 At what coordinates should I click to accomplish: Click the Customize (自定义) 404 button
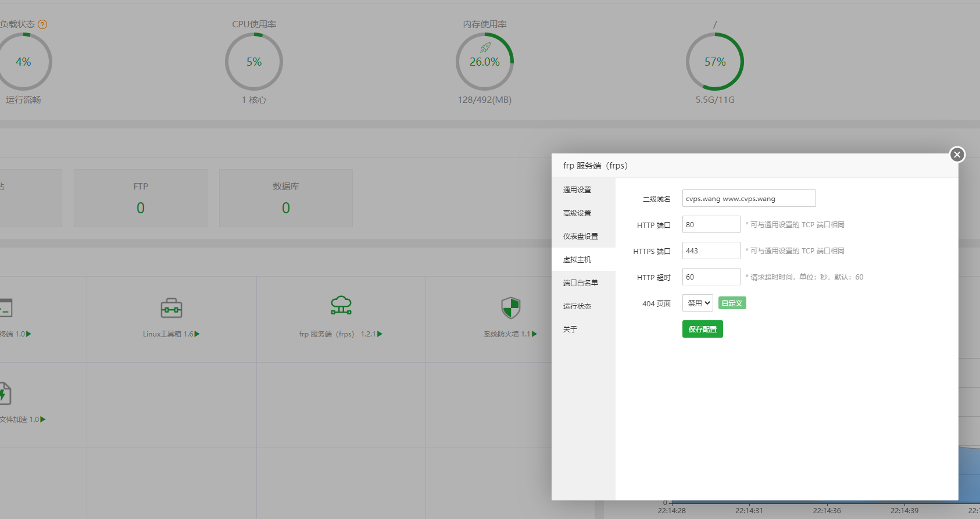tap(732, 303)
